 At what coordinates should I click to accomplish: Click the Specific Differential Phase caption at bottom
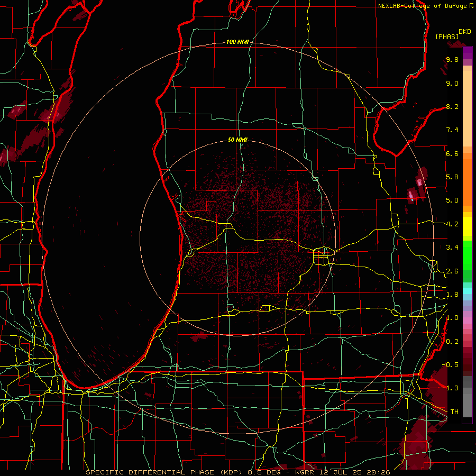(x=237, y=472)
